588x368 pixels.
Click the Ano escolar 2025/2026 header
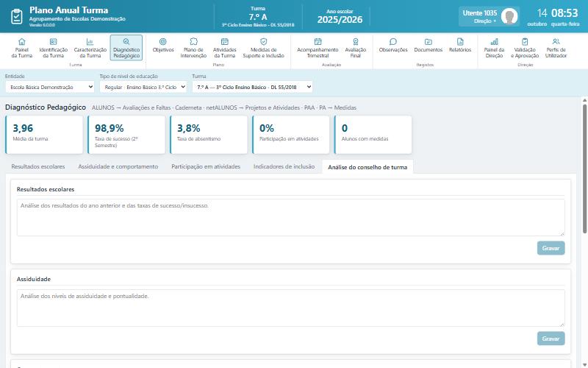click(340, 16)
